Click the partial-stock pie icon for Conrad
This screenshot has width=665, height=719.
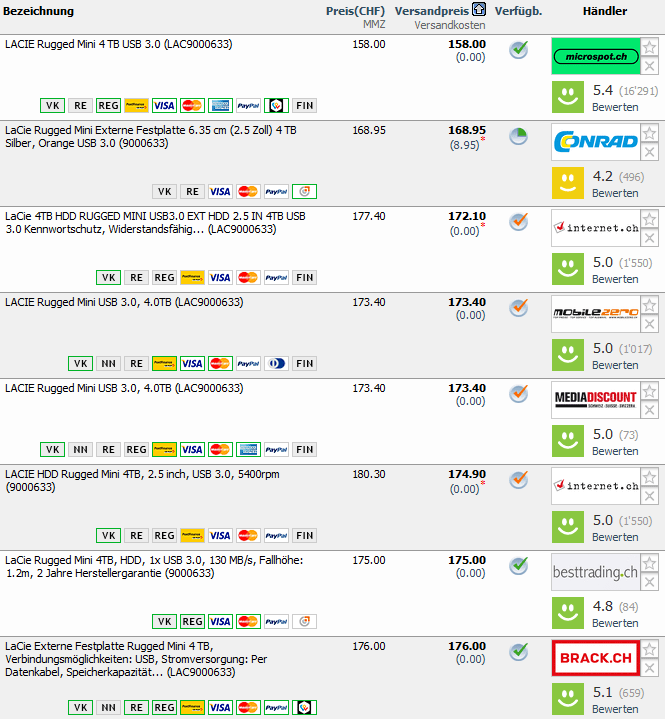(x=518, y=136)
